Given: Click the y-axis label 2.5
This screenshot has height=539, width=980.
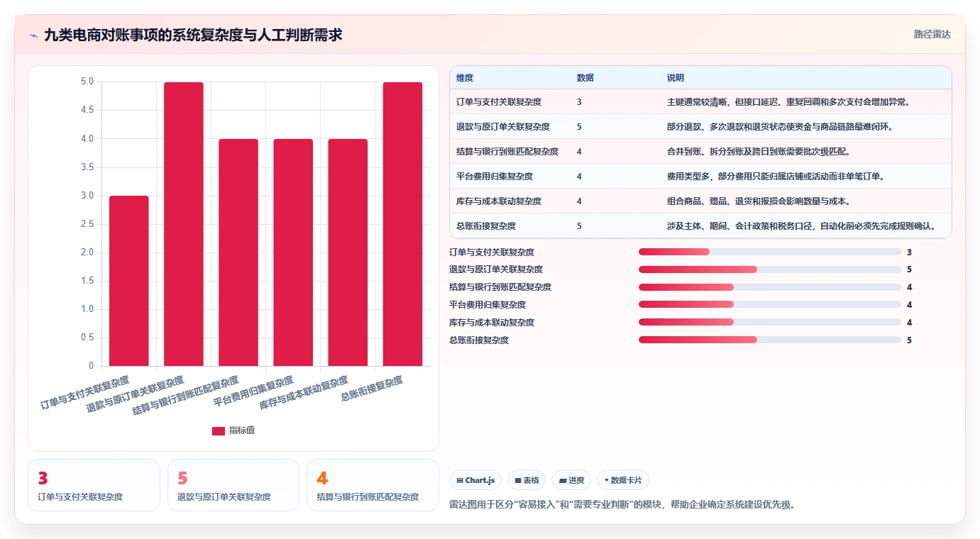Looking at the screenshot, I should tap(87, 224).
